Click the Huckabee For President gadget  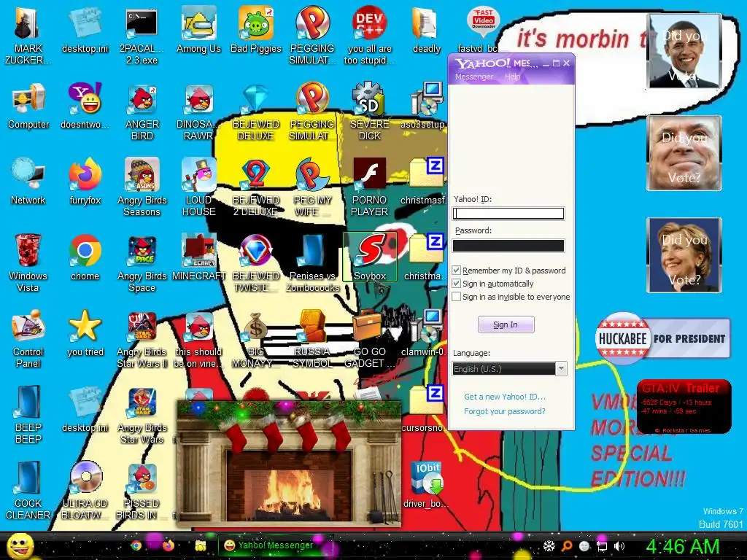(662, 338)
